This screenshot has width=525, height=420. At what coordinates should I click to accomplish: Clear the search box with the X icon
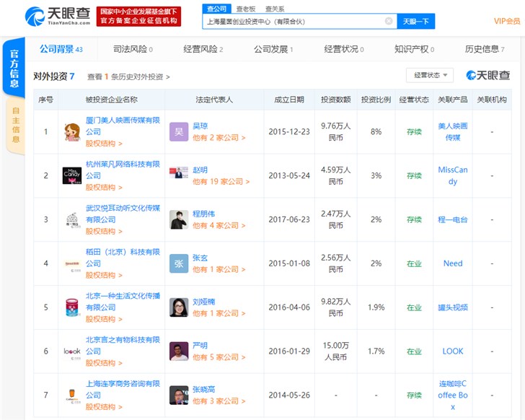(389, 22)
